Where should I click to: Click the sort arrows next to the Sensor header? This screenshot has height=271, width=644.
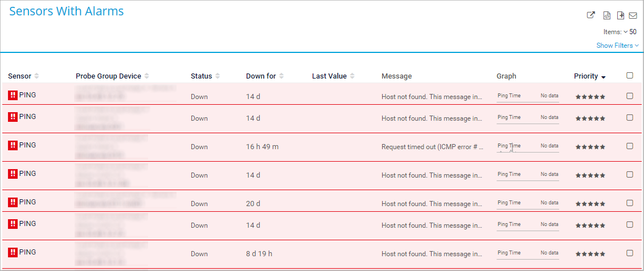click(x=37, y=76)
